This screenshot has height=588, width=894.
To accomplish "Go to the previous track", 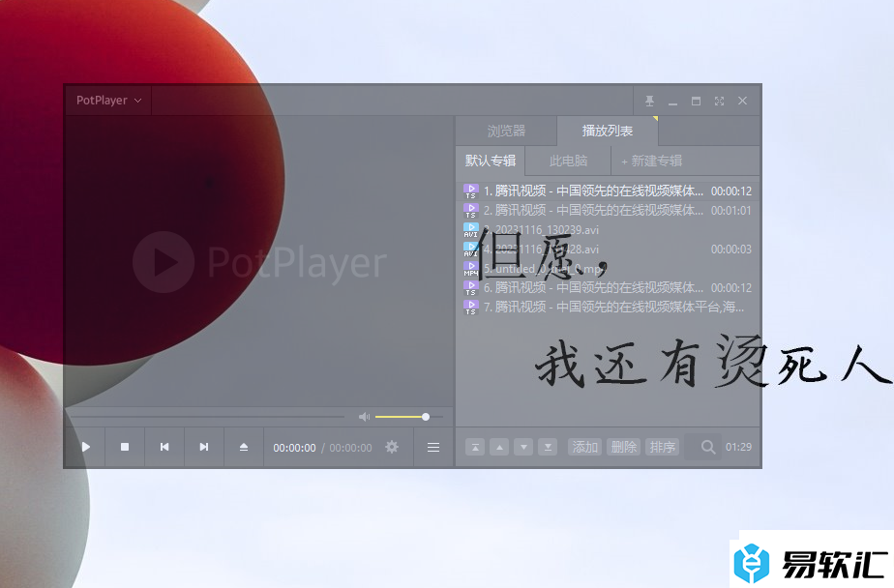I will [164, 447].
